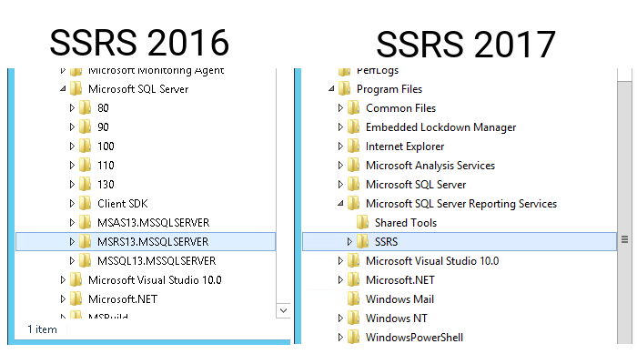This screenshot has width=637, height=364.
Task: Expand the MSRS13.MSSQLSERVER arrow
Action: coord(72,242)
